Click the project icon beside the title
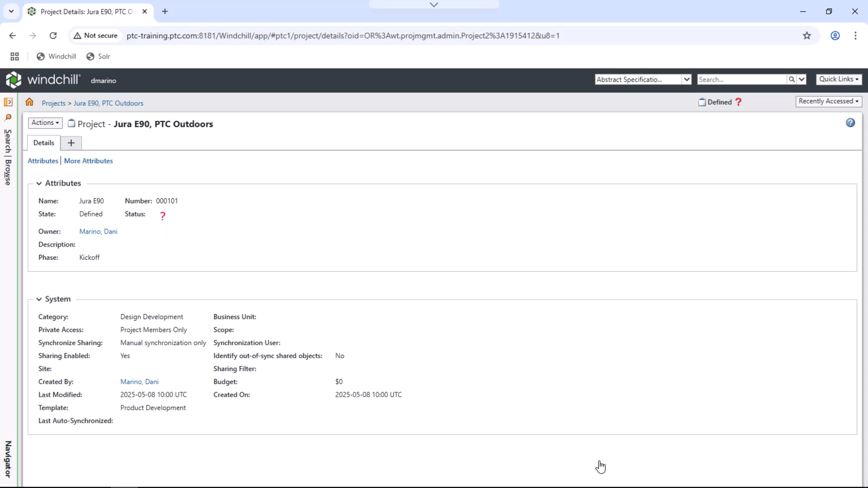 [x=71, y=123]
